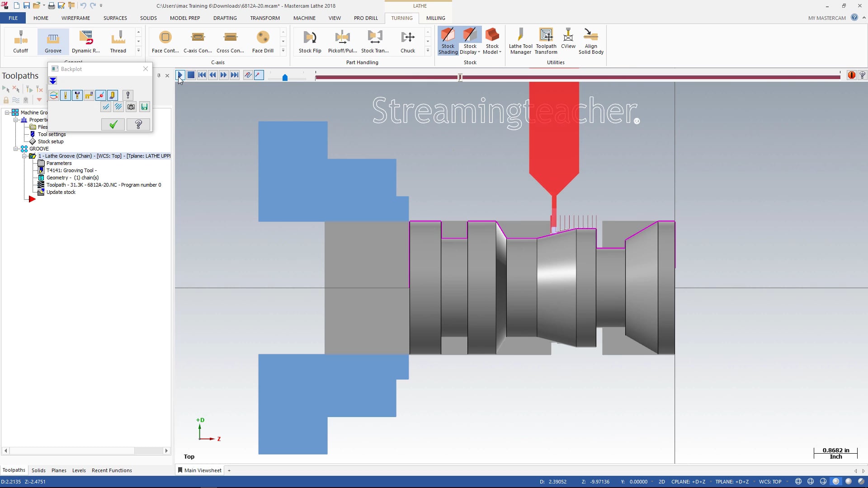Image resolution: width=868 pixels, height=488 pixels.
Task: Confirm Backplot with green checkmark
Action: [x=113, y=124]
